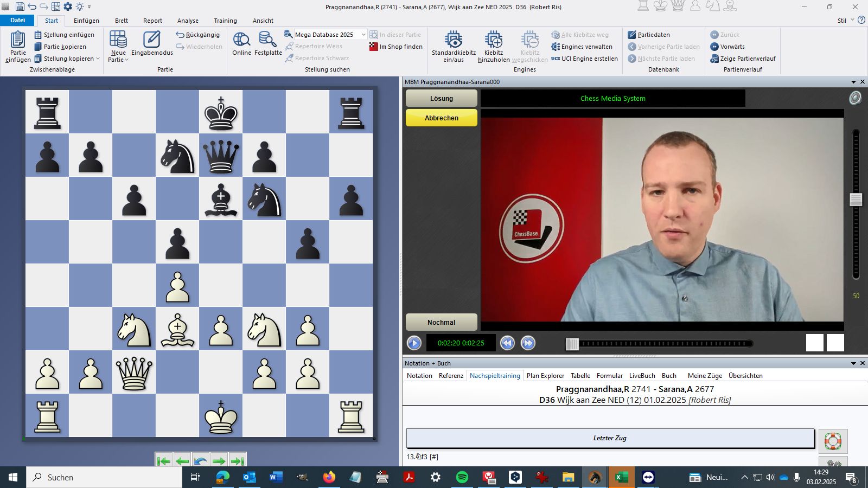Open the Analyse ribbon tab

coord(188,21)
